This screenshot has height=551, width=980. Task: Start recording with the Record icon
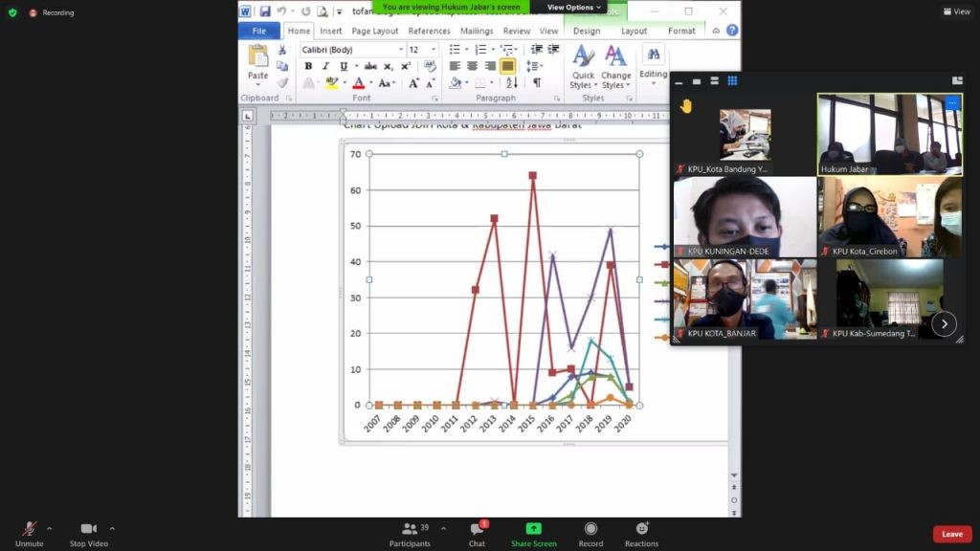(590, 529)
